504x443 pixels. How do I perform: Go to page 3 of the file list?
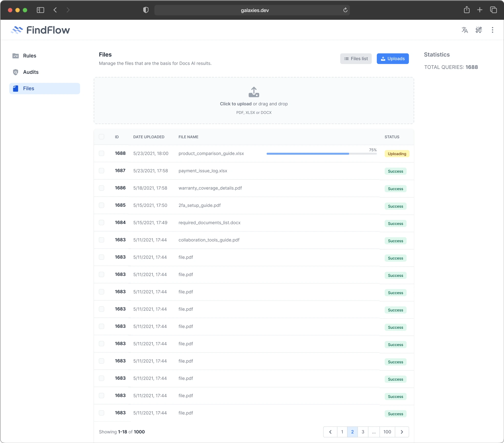click(363, 432)
